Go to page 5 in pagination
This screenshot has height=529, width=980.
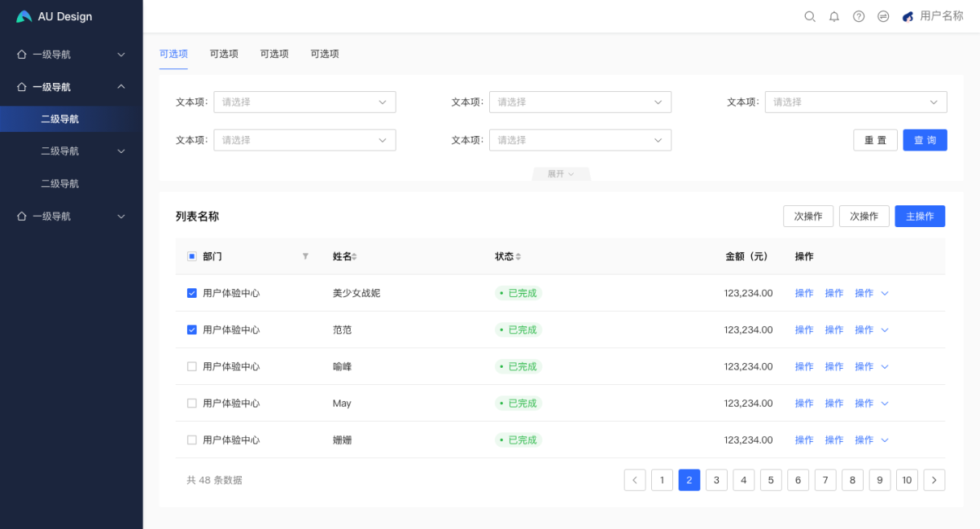click(770, 480)
